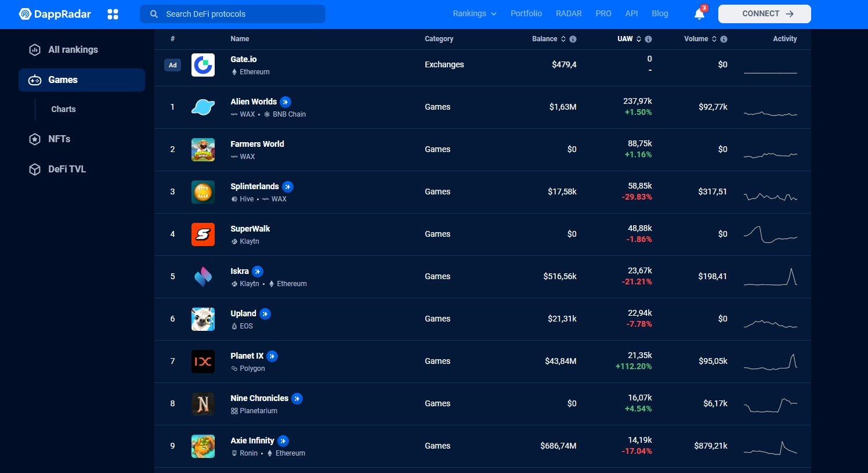This screenshot has width=868, height=473.
Task: Click the CONNECT wallet button
Action: (765, 14)
